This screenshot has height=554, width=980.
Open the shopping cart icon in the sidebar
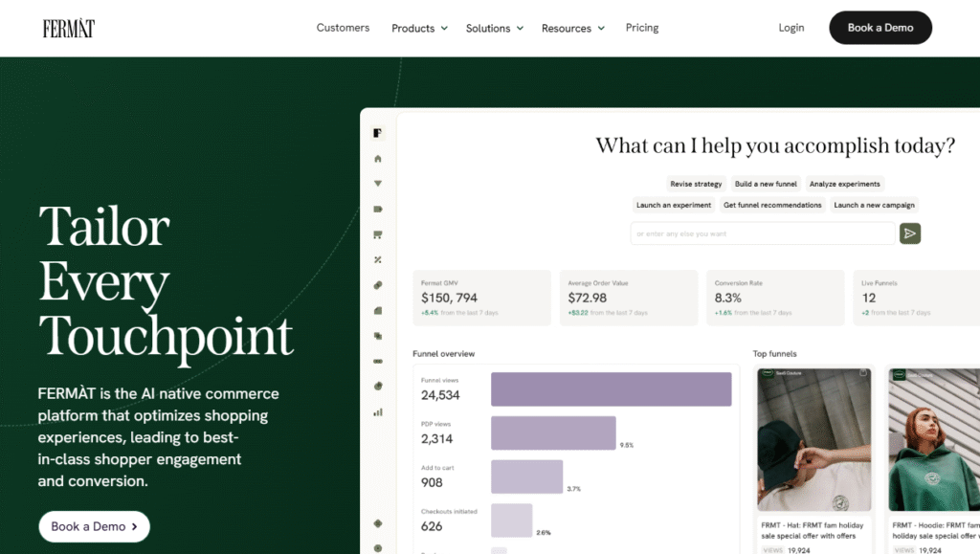click(x=377, y=234)
